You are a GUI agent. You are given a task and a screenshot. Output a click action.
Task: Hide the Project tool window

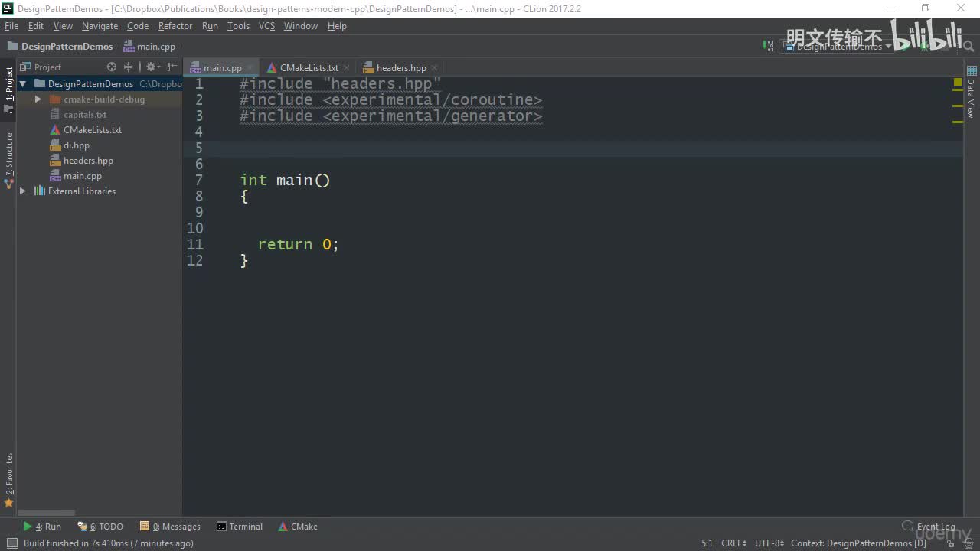[x=172, y=67]
